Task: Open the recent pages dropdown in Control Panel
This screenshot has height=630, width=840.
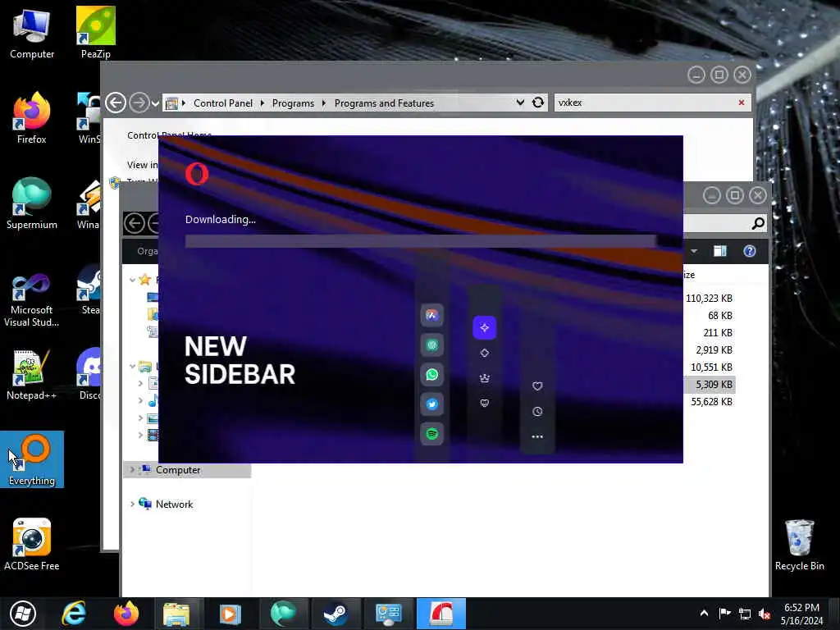Action: [155, 103]
